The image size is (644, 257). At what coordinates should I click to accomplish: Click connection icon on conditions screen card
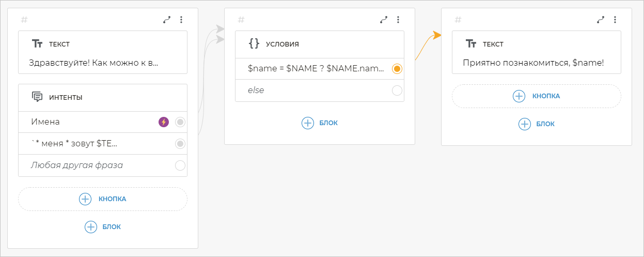click(x=384, y=20)
